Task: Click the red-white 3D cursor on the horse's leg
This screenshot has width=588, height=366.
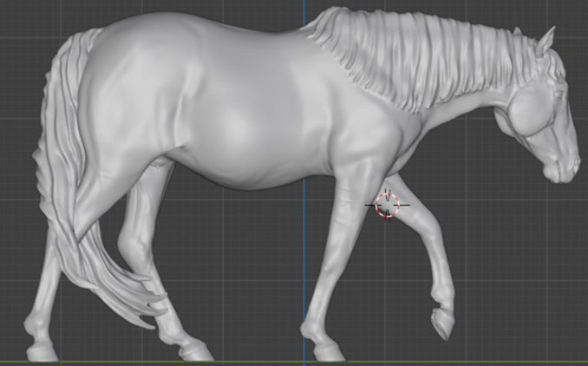Action: click(x=388, y=206)
